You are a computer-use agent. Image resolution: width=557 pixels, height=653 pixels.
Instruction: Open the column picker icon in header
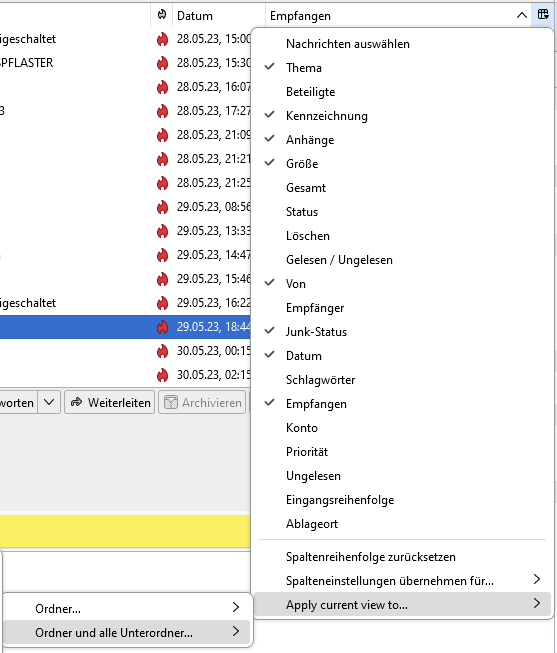pyautogui.click(x=543, y=15)
